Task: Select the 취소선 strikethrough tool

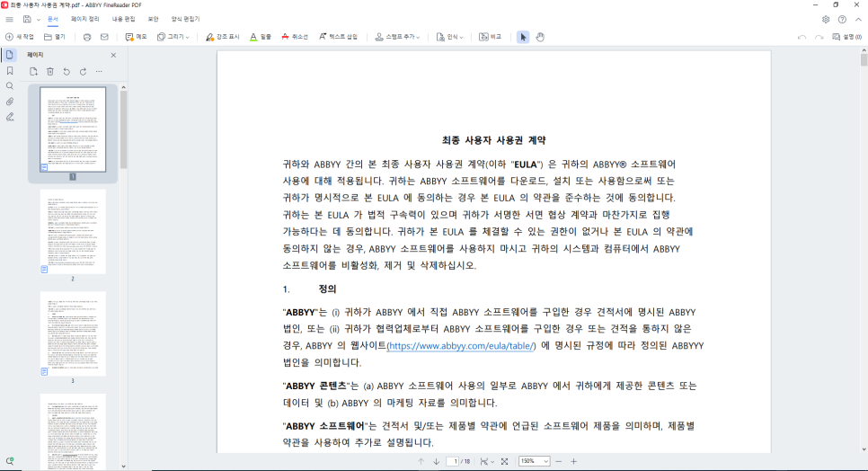Action: [x=295, y=37]
